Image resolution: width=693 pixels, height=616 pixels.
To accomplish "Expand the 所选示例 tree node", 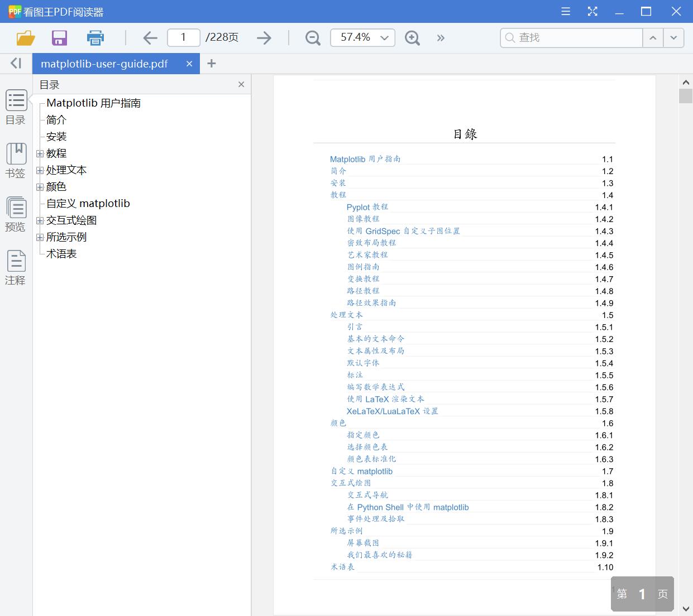I will click(x=40, y=237).
